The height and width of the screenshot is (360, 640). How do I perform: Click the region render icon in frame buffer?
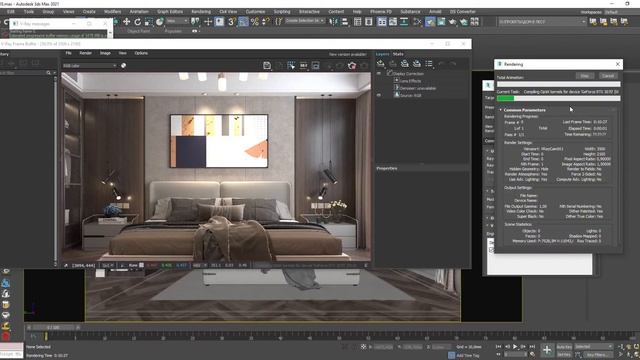click(x=291, y=65)
